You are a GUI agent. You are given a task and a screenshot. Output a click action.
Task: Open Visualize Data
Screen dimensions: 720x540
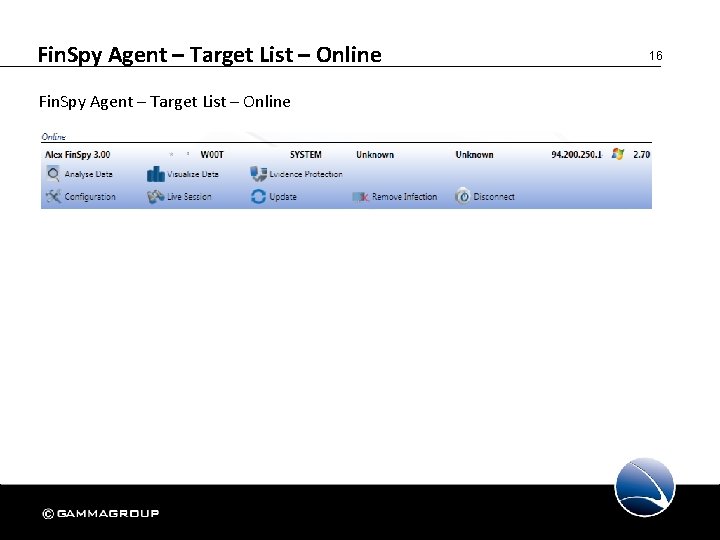tap(193, 174)
